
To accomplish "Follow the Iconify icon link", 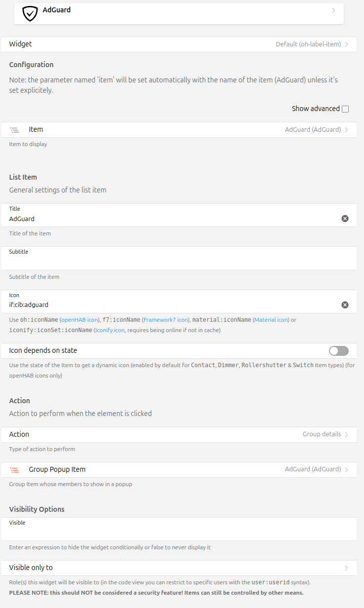I will 110,330.
